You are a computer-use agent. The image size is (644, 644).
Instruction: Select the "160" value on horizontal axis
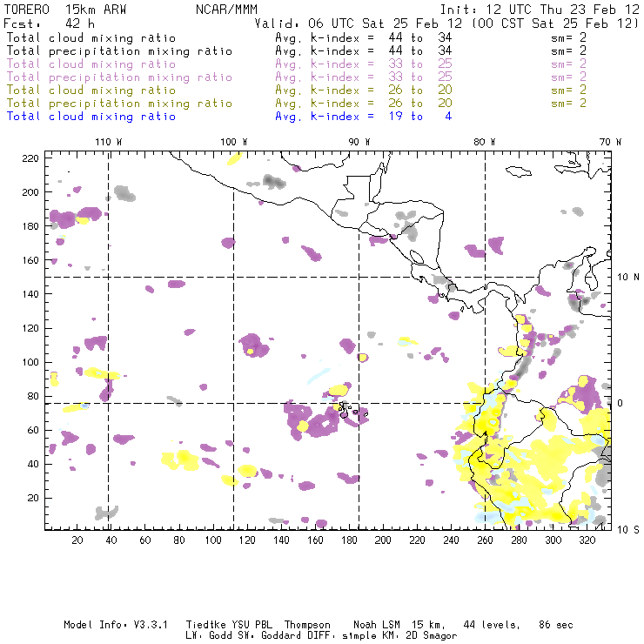[x=315, y=540]
